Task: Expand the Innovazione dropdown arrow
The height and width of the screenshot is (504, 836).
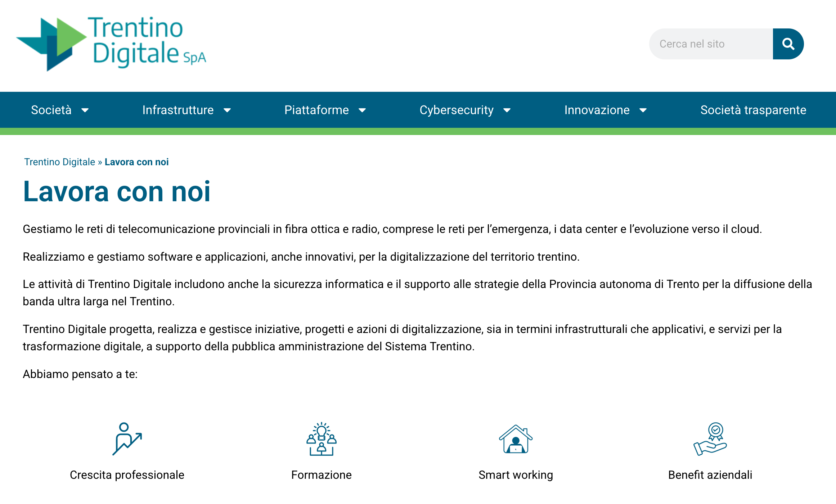Action: [x=643, y=110]
